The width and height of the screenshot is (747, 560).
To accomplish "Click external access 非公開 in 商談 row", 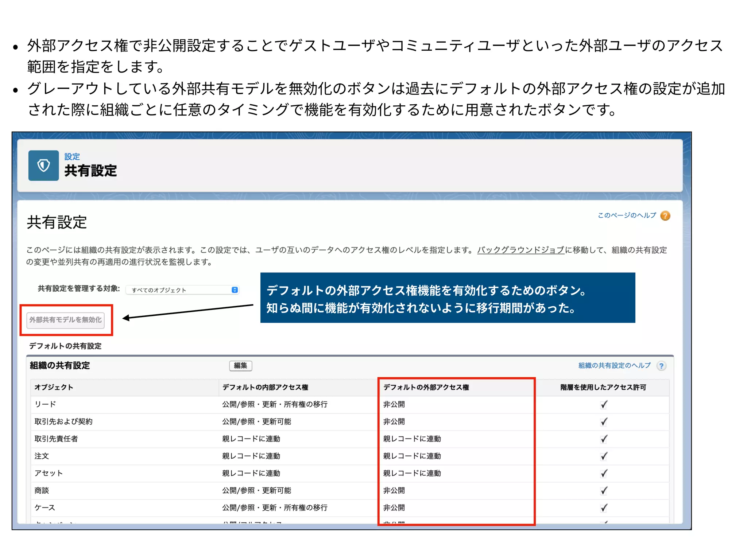I will (x=394, y=490).
